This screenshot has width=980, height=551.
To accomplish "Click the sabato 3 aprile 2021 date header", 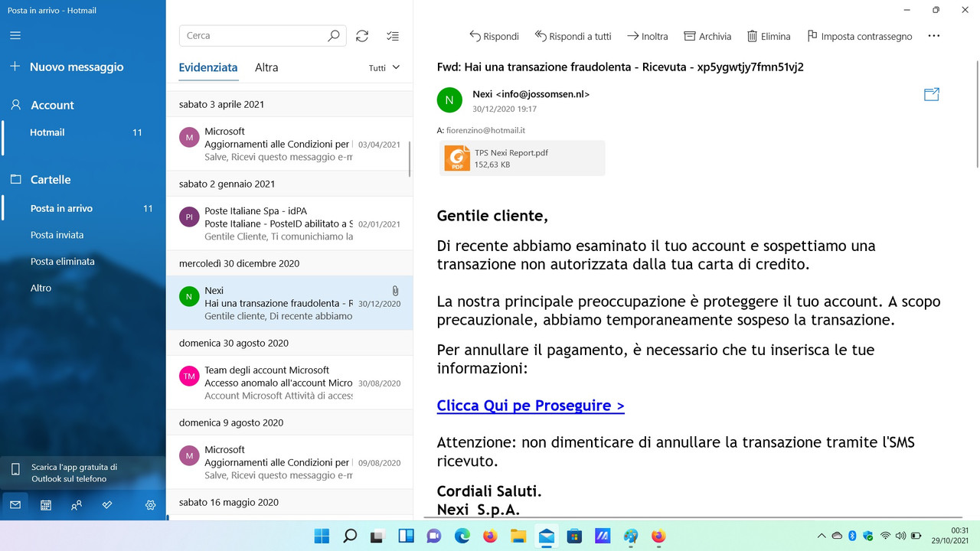I will point(289,104).
